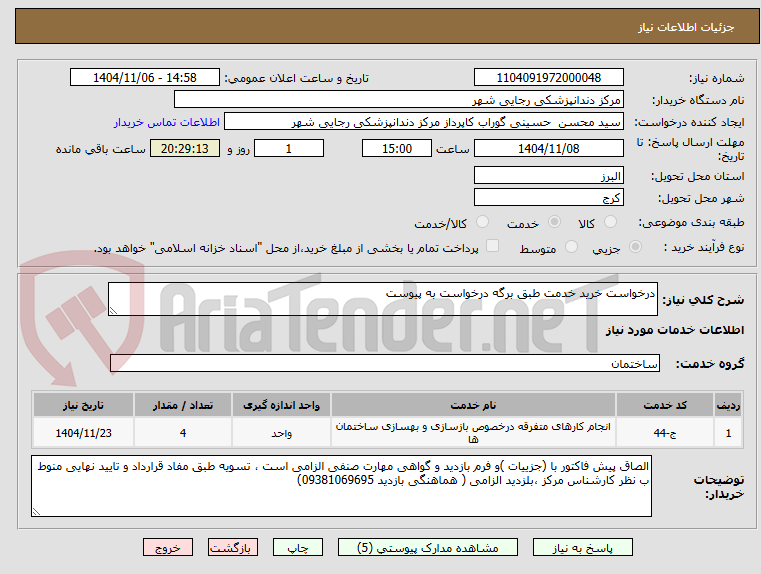Click the کد خدمت column header
The width and height of the screenshot is (761, 574).
665,405
